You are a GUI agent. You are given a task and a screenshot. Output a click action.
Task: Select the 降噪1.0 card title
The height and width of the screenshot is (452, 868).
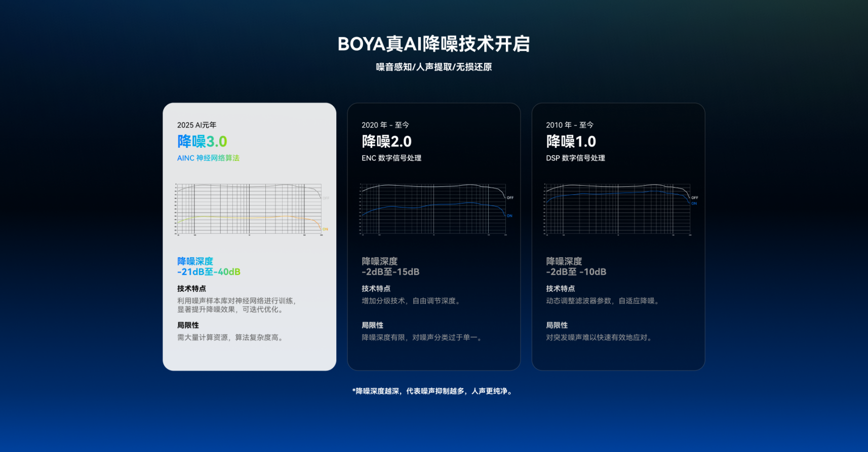[x=571, y=141]
